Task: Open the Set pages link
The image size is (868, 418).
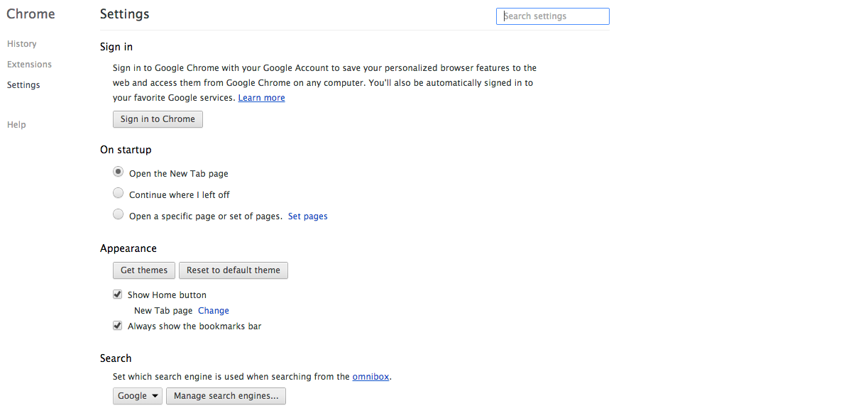Action: click(308, 216)
